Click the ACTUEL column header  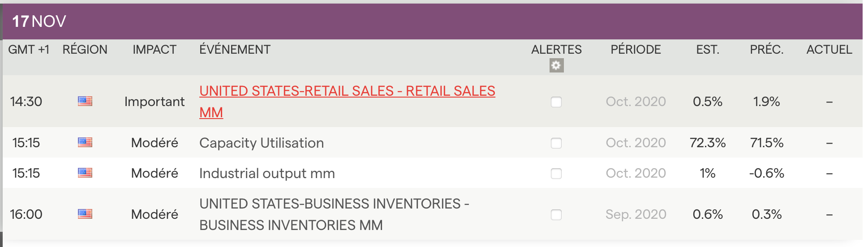pyautogui.click(x=829, y=50)
